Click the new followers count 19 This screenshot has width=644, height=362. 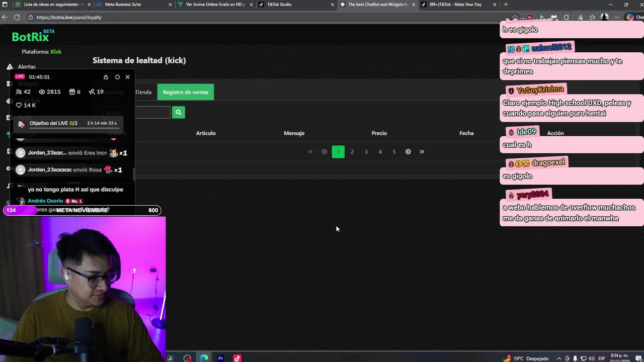pyautogui.click(x=96, y=92)
